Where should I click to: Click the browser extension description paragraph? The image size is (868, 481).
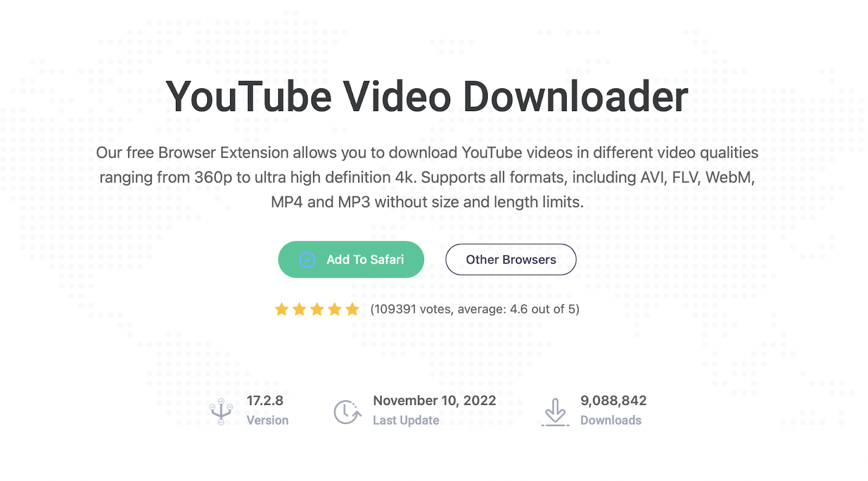pyautogui.click(x=427, y=177)
